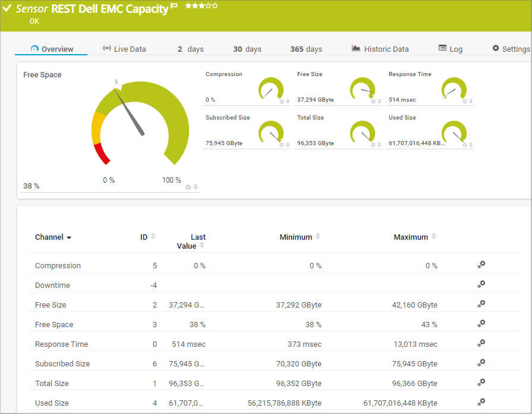The height and width of the screenshot is (414, 532).
Task: Open settings gear for Compression channel row
Action: (481, 265)
